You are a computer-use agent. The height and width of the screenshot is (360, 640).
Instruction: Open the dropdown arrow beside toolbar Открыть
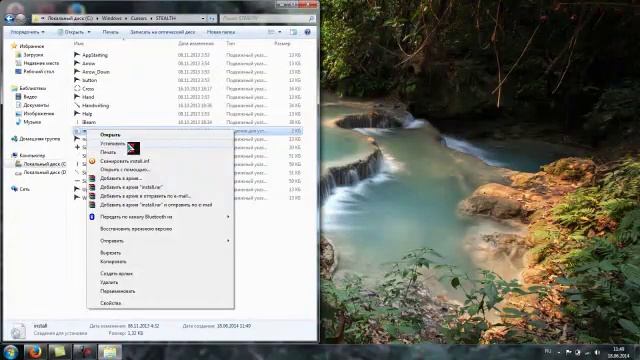click(89, 32)
